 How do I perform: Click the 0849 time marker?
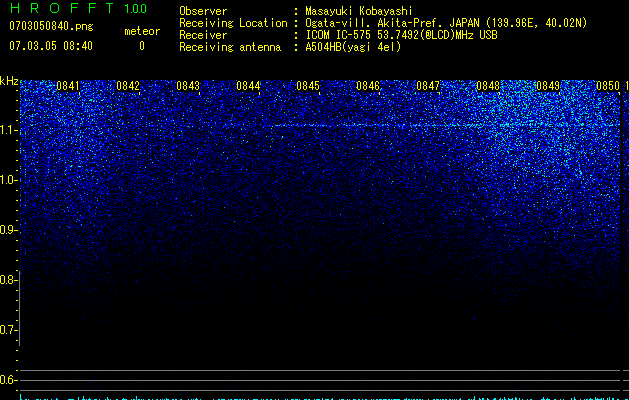[x=548, y=86]
